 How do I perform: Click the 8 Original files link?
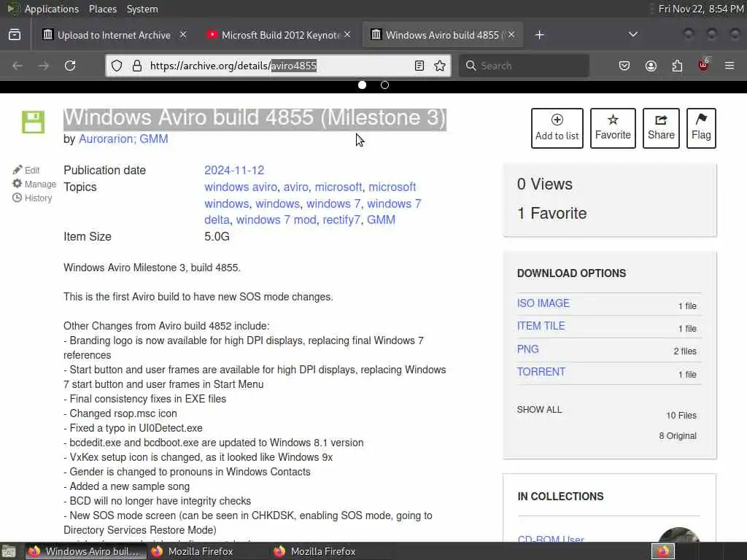[678, 436]
